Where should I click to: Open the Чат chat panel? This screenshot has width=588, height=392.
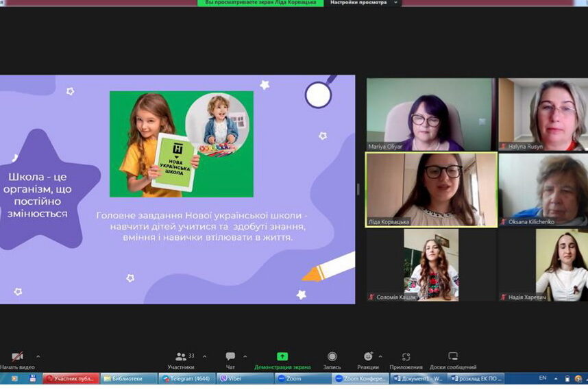click(230, 357)
